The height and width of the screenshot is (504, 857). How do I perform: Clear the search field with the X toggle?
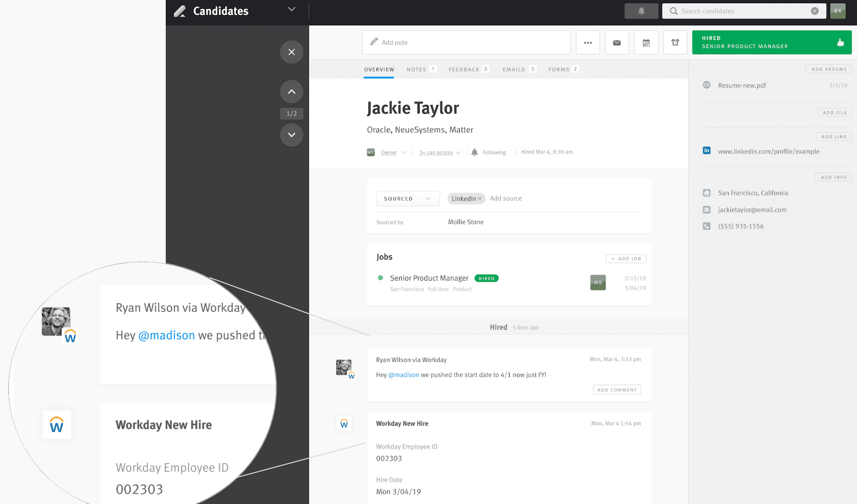[814, 11]
